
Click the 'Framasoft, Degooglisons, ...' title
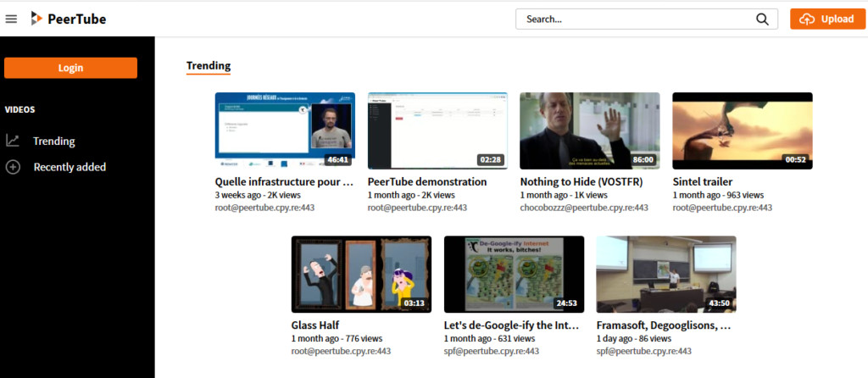coord(664,325)
